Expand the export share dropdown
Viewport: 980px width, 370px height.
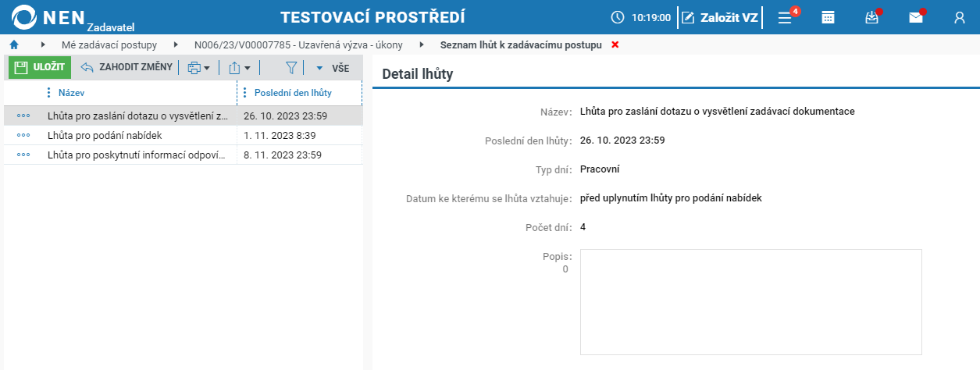(240, 68)
